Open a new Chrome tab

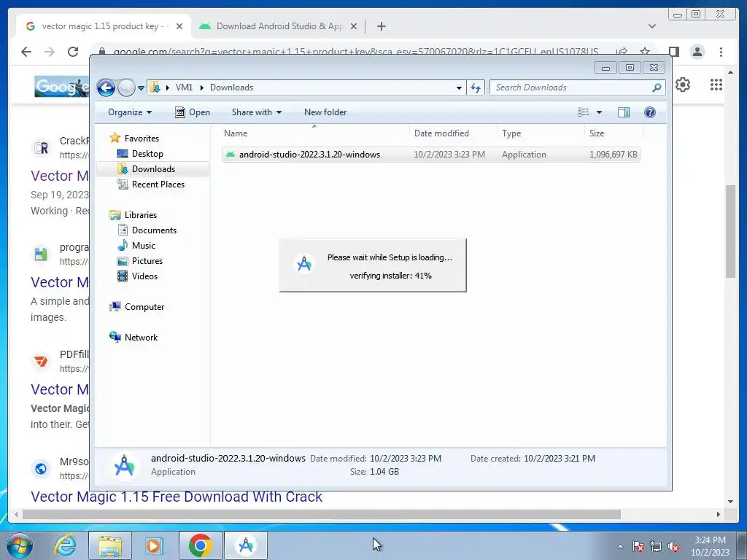(x=381, y=26)
